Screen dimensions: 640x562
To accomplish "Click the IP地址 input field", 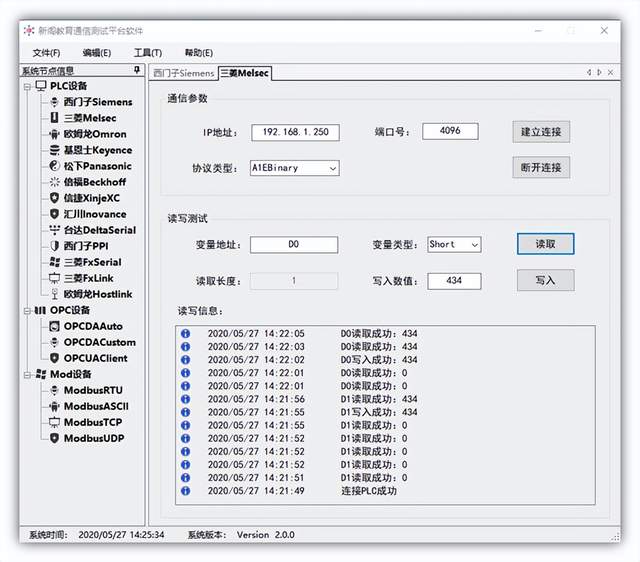I will [295, 132].
